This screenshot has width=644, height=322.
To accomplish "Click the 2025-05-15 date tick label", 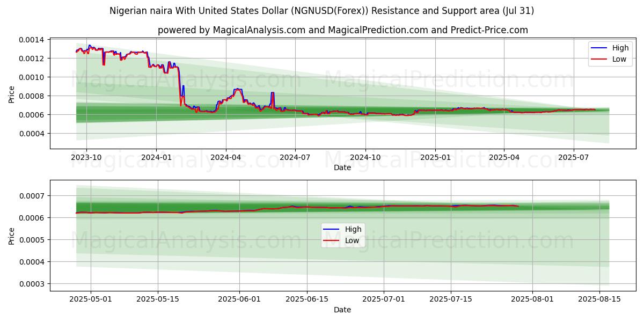I will 158,299.
